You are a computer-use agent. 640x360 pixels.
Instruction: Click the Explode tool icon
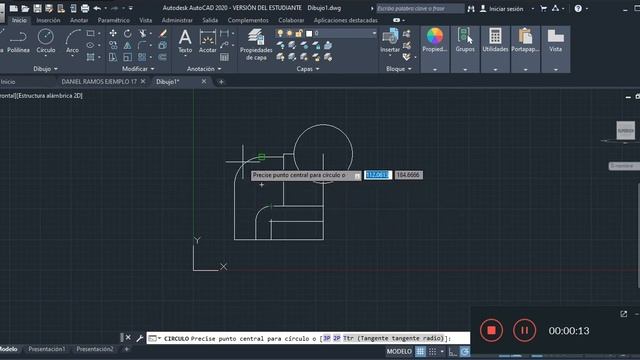tap(163, 45)
